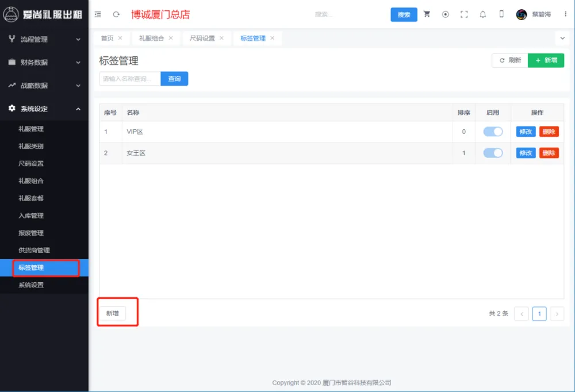Open the shopping cart icon
Viewport: 575px width, 392px height.
[x=427, y=14]
